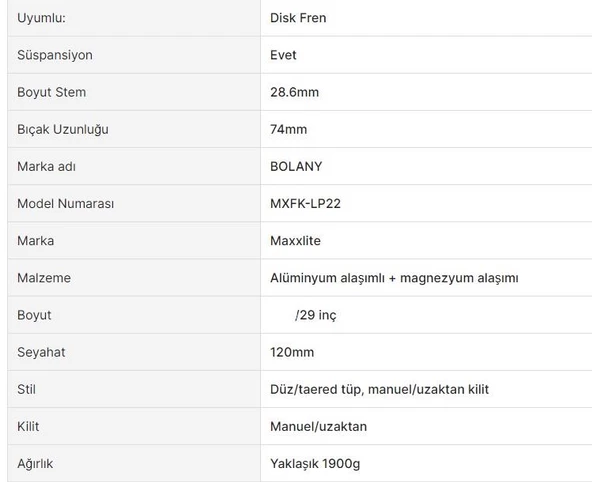Viewport: 592px width, 482px height.
Task: Click the "Marka adı" label
Action: pos(46,166)
